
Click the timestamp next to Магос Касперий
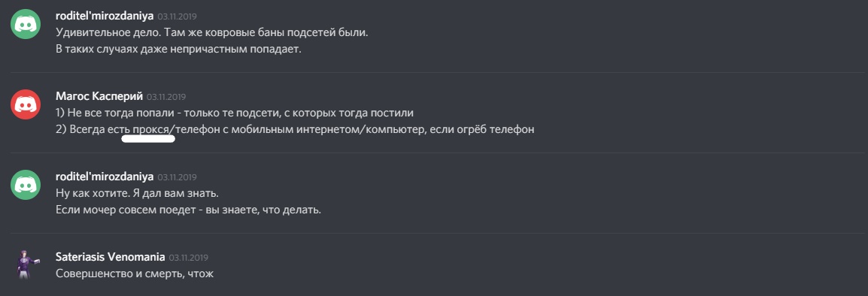click(166, 97)
